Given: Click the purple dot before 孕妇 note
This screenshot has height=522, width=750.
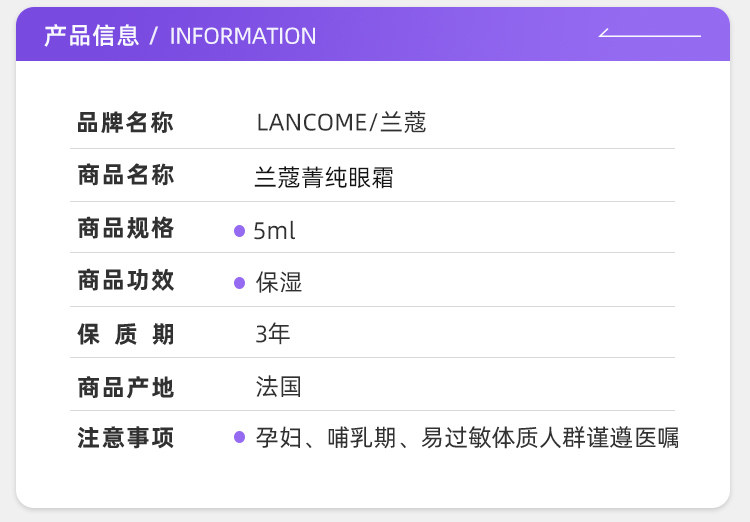Looking at the screenshot, I should click(x=240, y=437).
